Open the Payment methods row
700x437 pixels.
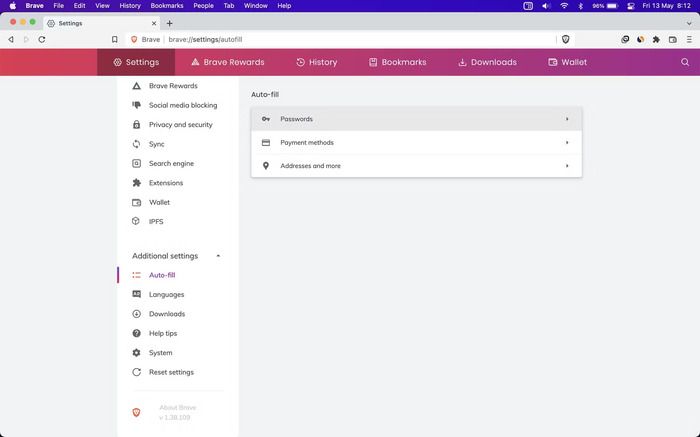click(x=416, y=142)
